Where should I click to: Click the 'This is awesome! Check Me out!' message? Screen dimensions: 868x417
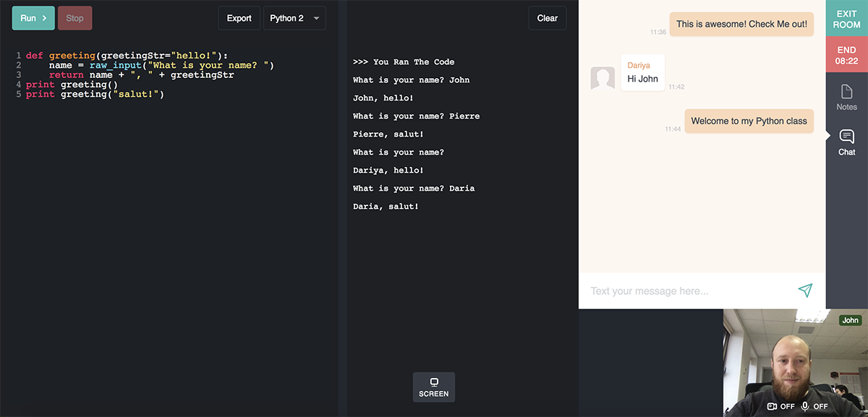click(742, 24)
